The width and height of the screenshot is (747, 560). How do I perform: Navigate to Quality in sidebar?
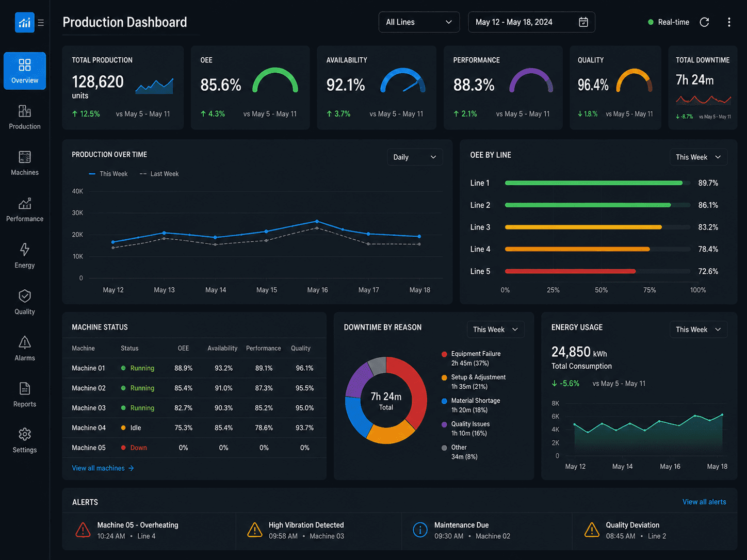(25, 302)
